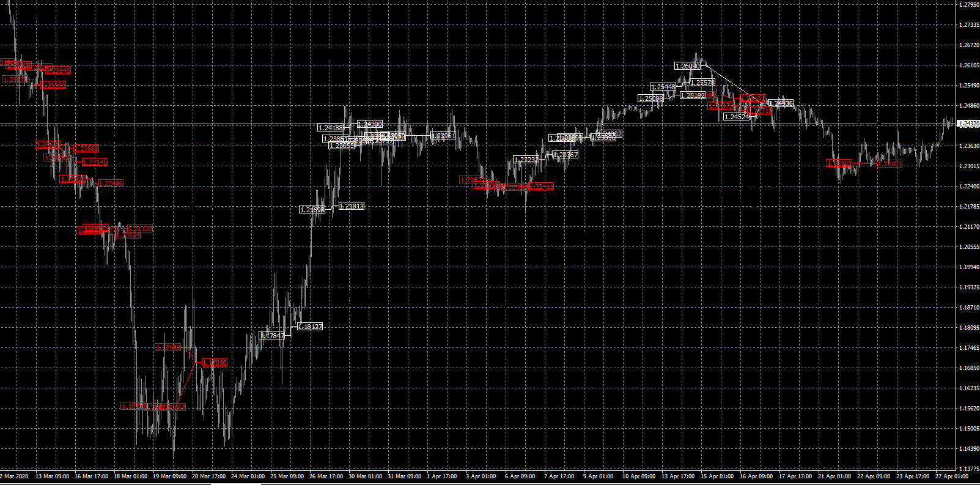
Task: Click the 6 Apr 09:00 time label
Action: (x=520, y=476)
